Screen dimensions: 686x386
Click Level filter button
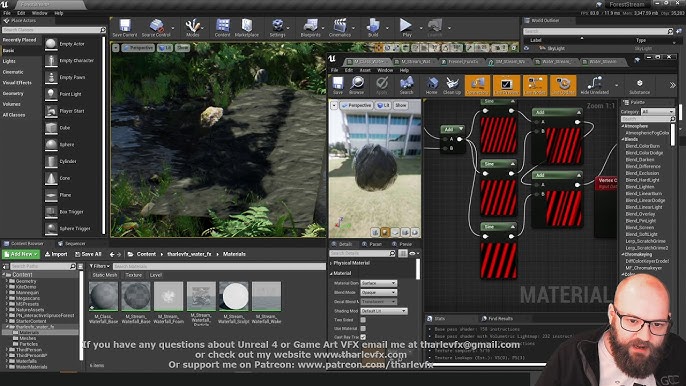pyautogui.click(x=156, y=275)
